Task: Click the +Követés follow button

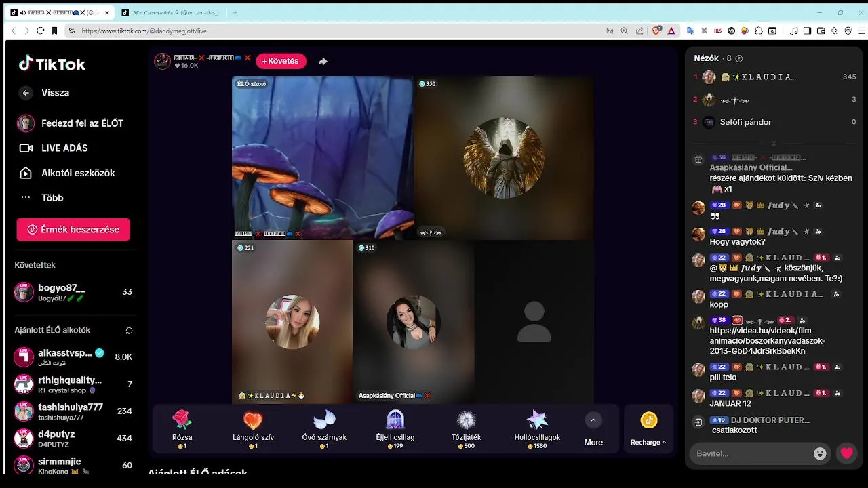Action: (x=281, y=61)
